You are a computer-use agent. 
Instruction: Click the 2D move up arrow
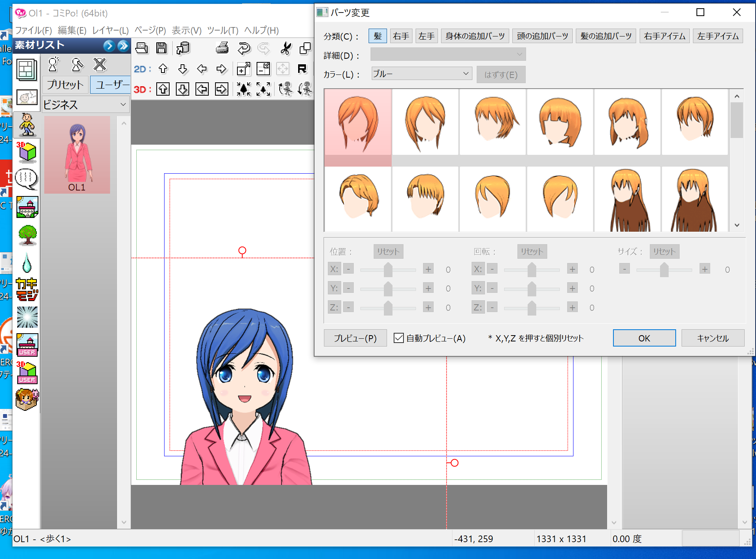tap(163, 69)
